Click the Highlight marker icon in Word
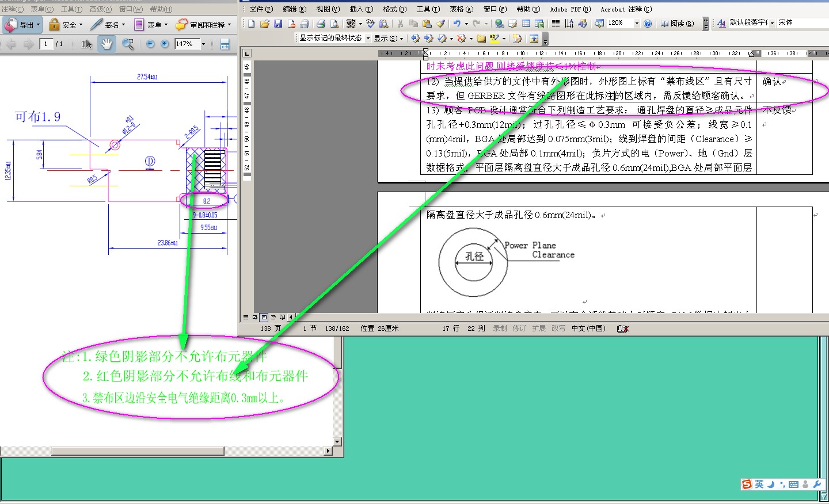 click(494, 39)
